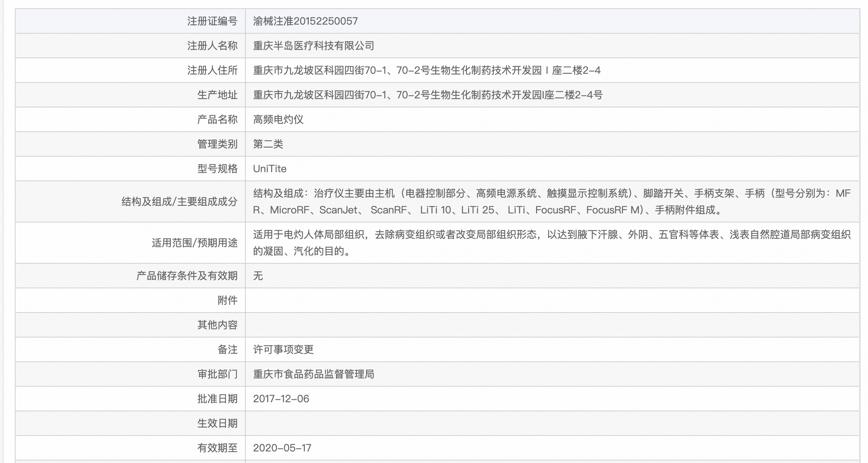Click the 结构及组成 description text
The width and height of the screenshot is (868, 463).
pyautogui.click(x=551, y=201)
